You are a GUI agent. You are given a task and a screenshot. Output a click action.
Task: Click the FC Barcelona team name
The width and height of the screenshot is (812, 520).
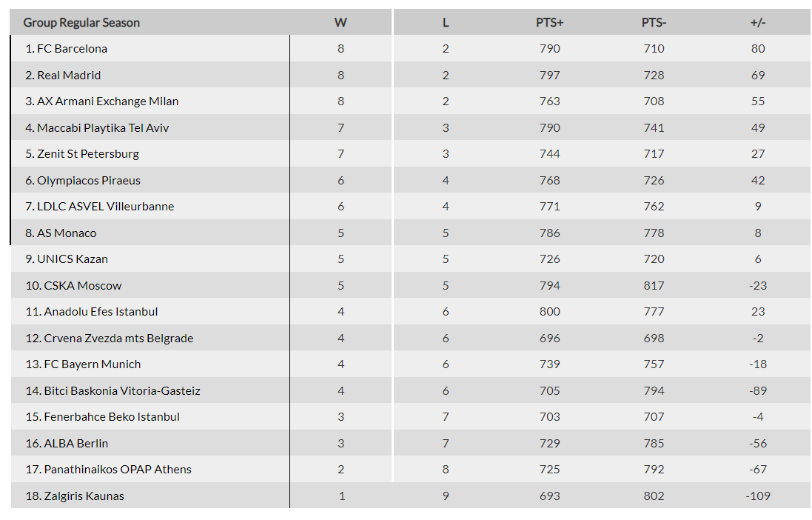point(72,49)
